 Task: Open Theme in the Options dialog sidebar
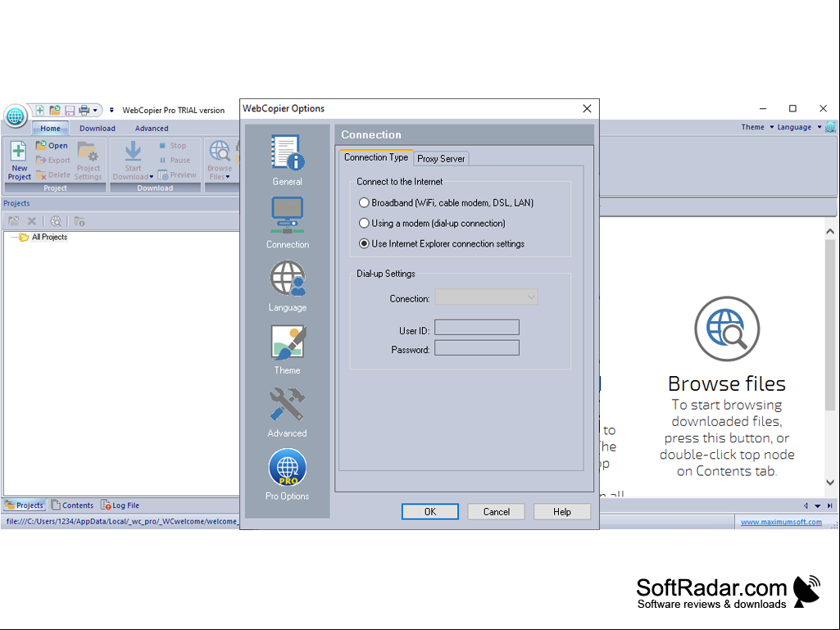pyautogui.click(x=287, y=349)
